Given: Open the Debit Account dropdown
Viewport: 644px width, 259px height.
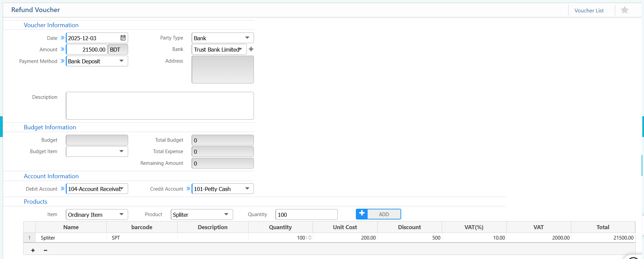Looking at the screenshot, I should click(122, 189).
